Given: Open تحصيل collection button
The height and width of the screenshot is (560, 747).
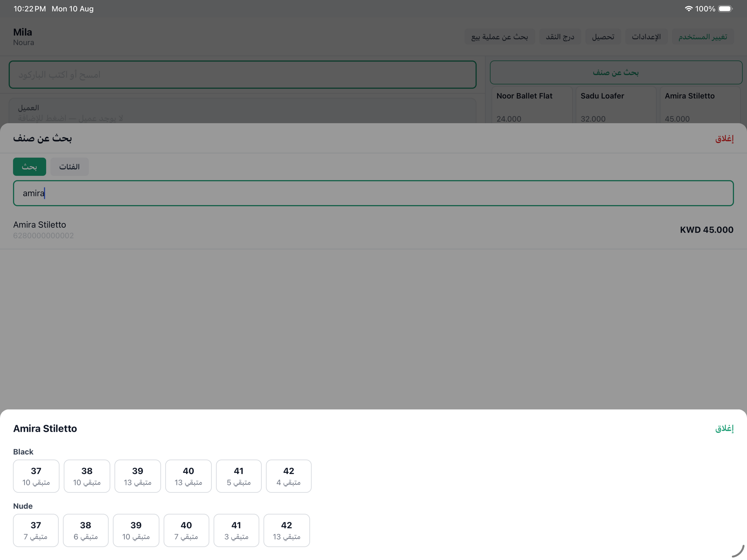Looking at the screenshot, I should coord(603,37).
